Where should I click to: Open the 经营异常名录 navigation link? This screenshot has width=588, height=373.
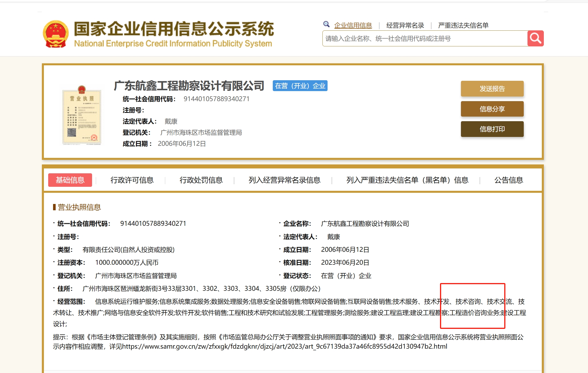pos(405,25)
